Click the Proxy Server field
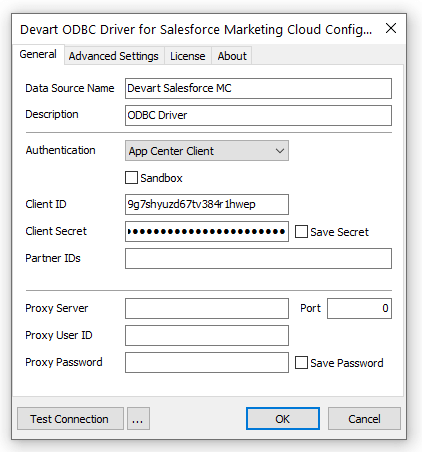The width and height of the screenshot is (422, 452). tap(207, 308)
